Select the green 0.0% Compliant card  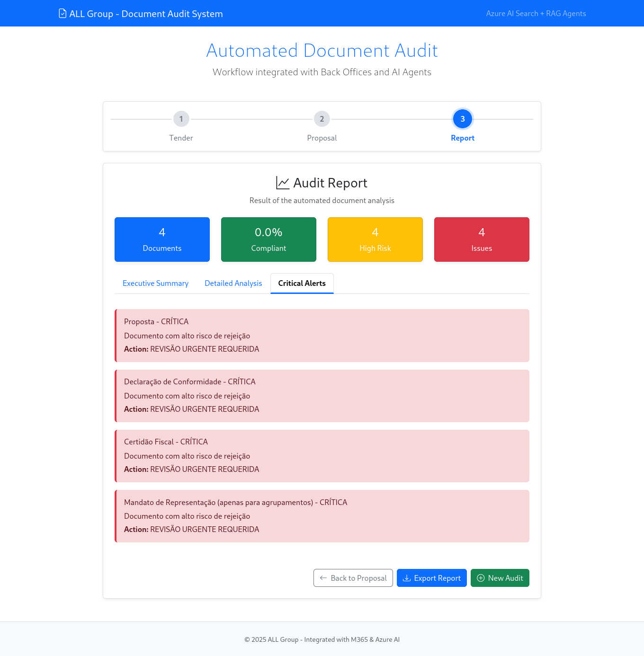268,239
